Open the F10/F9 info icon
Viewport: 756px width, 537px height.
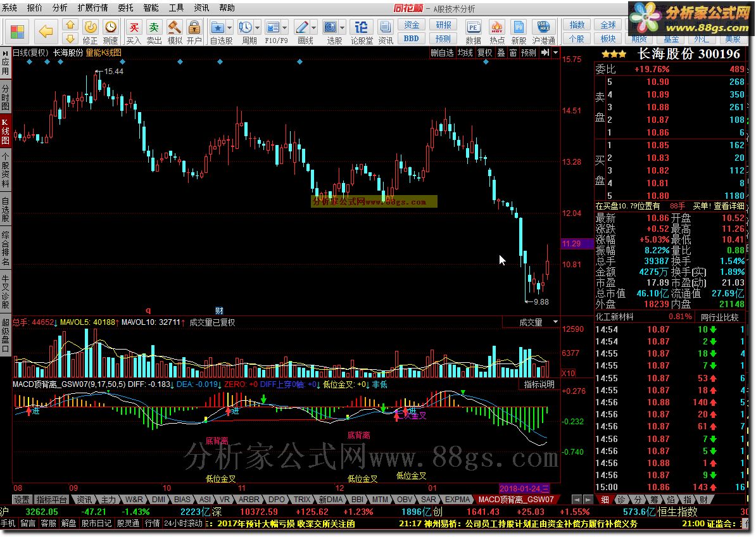tap(273, 28)
